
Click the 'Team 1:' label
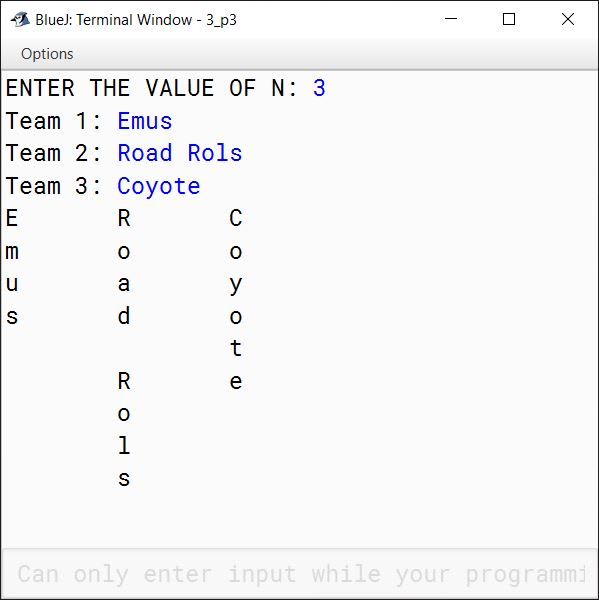click(54, 121)
